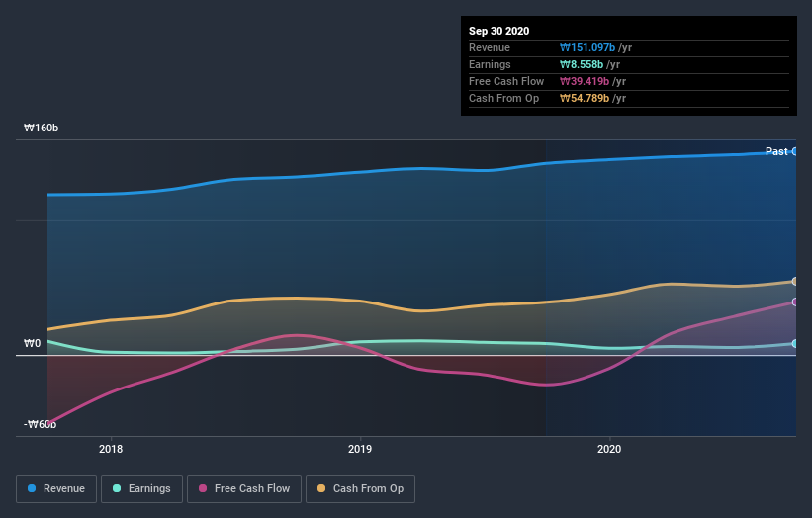This screenshot has height=518, width=812.
Task: Click the tooltip Cash From Op row label
Action: (x=503, y=98)
